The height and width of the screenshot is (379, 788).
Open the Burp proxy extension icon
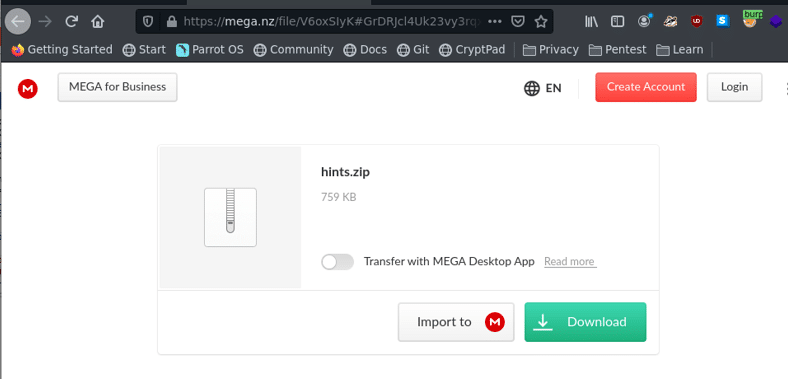pyautogui.click(x=751, y=19)
